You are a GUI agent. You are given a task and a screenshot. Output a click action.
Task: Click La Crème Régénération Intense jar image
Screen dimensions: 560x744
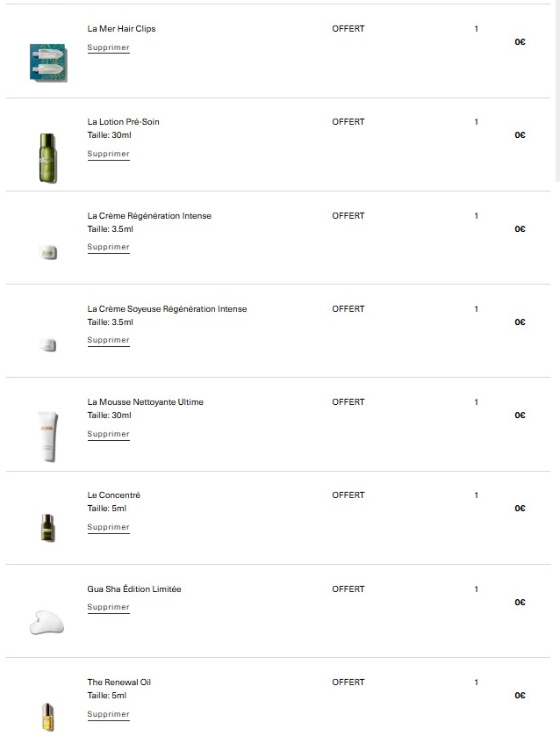pos(47,253)
